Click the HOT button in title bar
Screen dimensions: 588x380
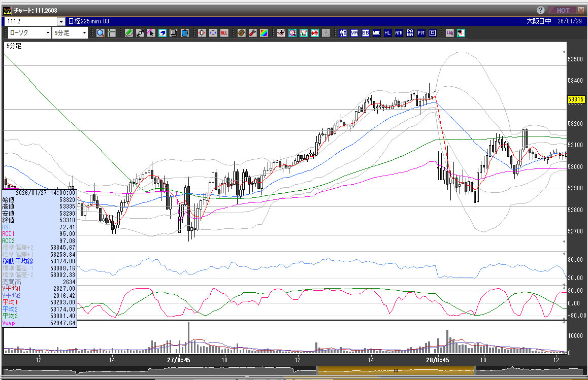563,10
